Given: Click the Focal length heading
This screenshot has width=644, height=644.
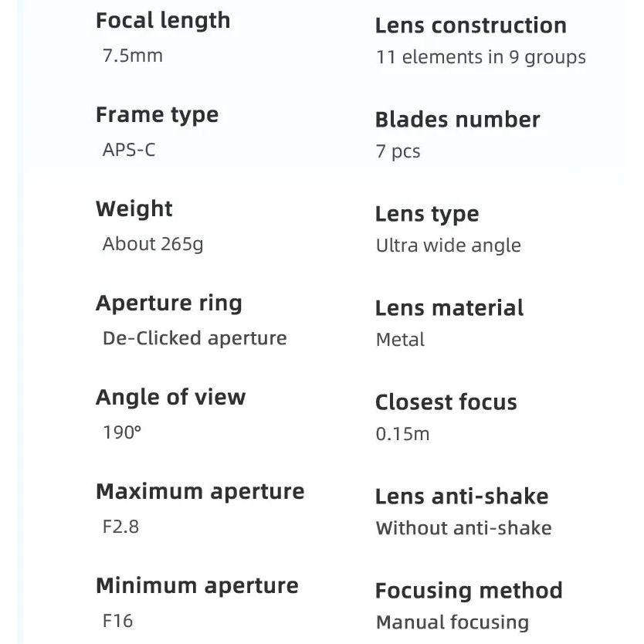Looking at the screenshot, I should (x=163, y=21).
